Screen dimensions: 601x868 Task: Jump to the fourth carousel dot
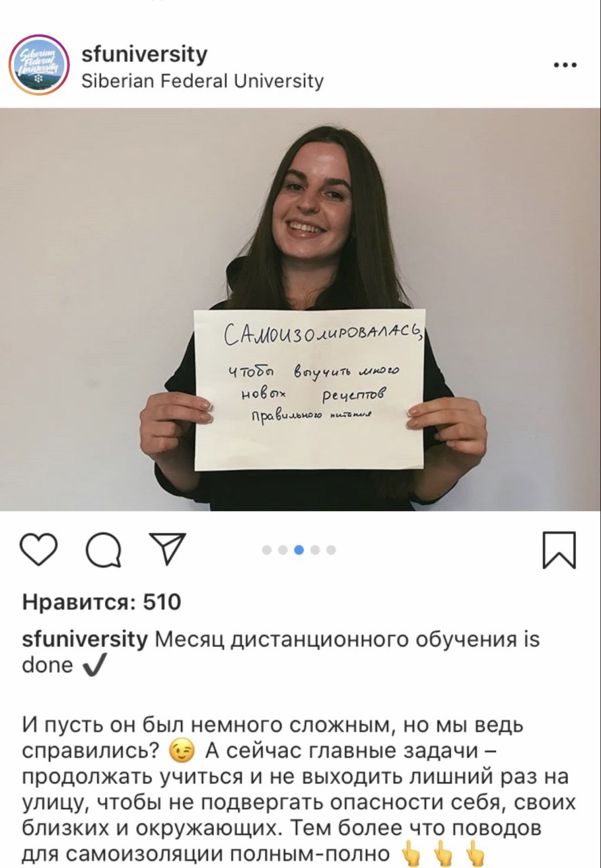(x=315, y=550)
